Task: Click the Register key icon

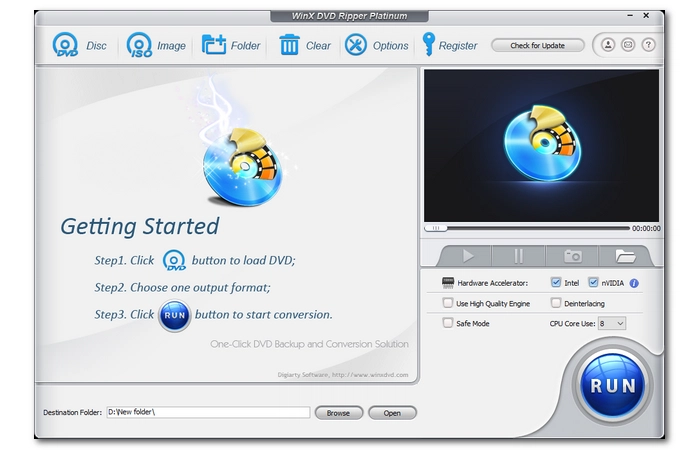Action: coord(428,44)
